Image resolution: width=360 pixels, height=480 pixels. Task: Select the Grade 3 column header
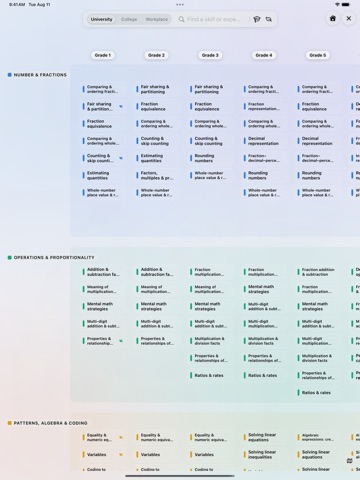pos(210,55)
